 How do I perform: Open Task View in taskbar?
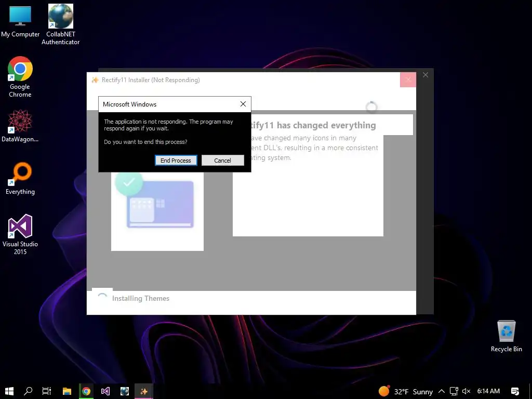coord(47,391)
